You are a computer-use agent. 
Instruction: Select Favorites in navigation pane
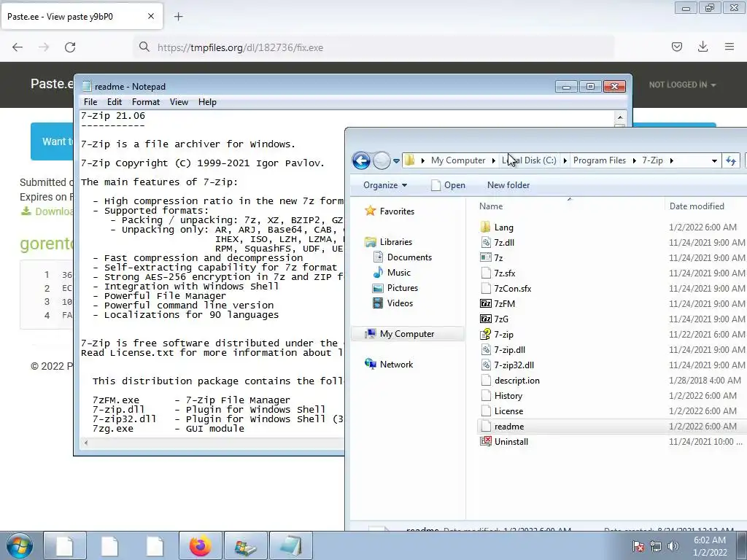click(x=397, y=211)
